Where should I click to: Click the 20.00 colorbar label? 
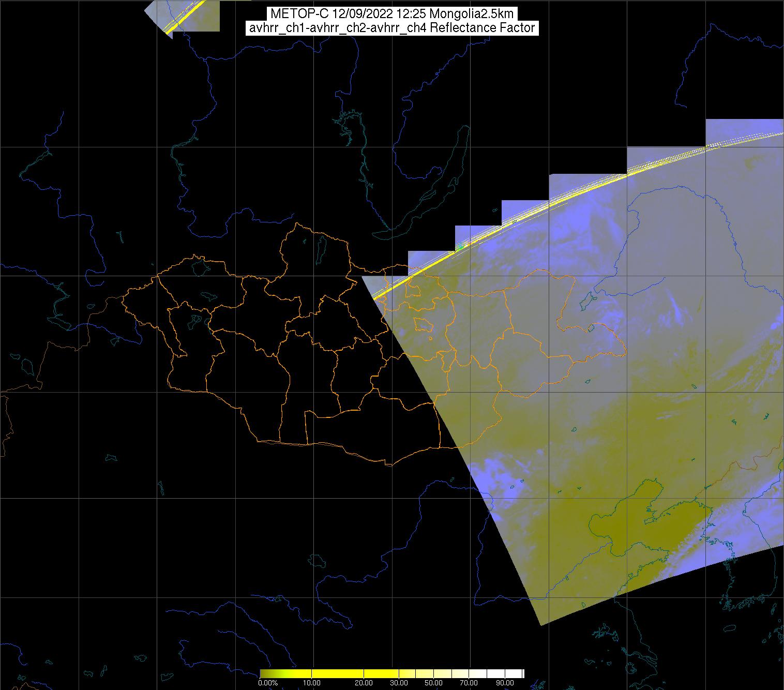[364, 683]
